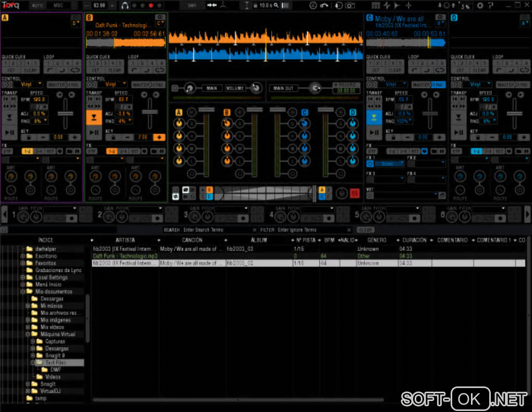Click the MSC button in top bar
The width and height of the screenshot is (532, 412).
click(58, 5)
